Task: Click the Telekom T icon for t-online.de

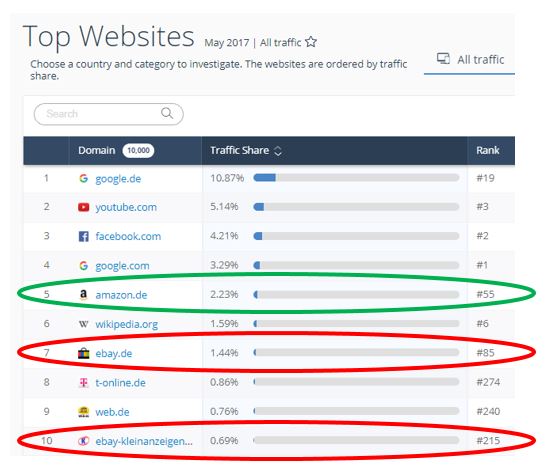Action: click(84, 382)
